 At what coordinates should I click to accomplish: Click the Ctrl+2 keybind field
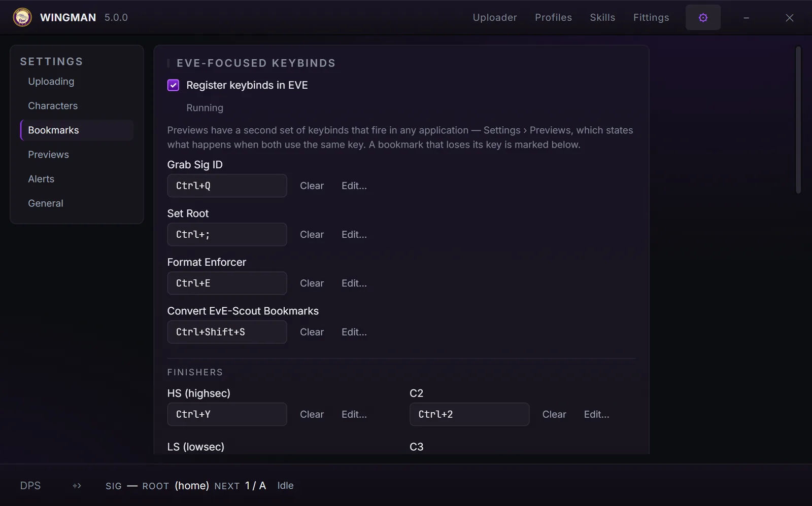[469, 415]
